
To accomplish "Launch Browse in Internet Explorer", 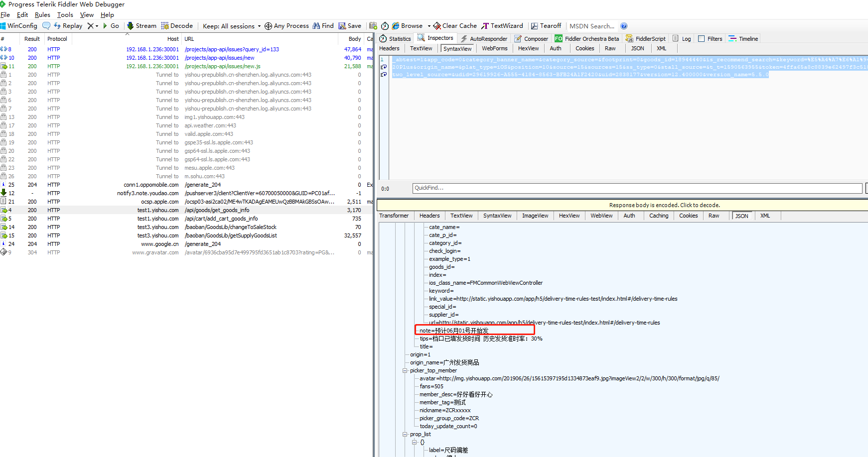I will (407, 26).
